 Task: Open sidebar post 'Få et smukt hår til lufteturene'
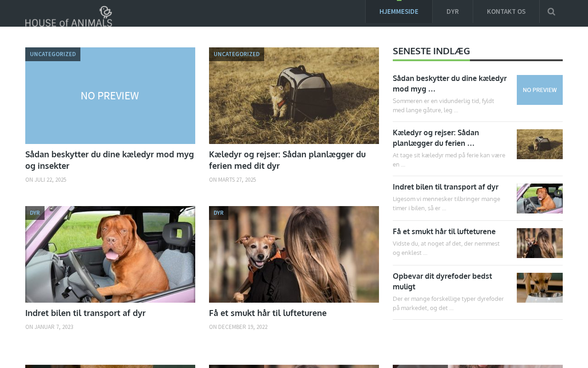(x=444, y=231)
